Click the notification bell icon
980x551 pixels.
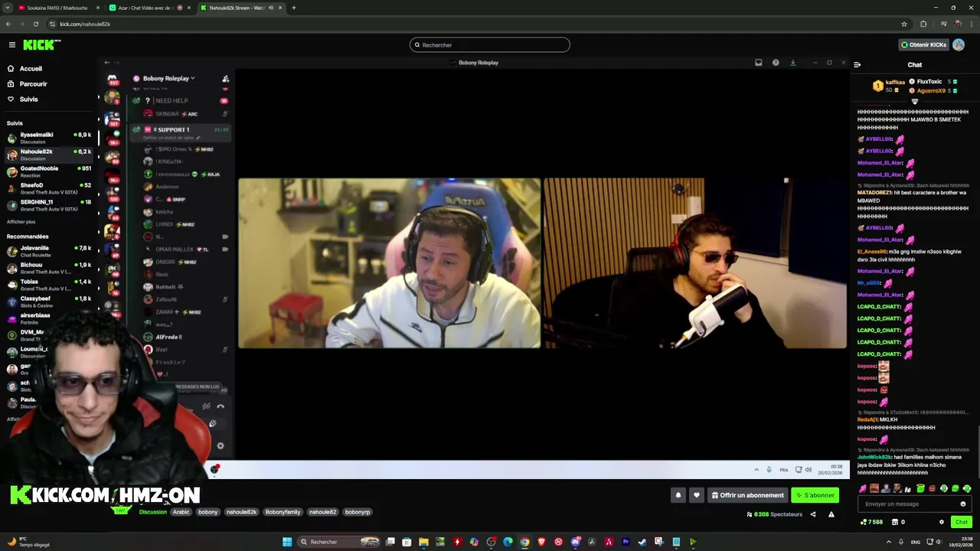point(678,495)
